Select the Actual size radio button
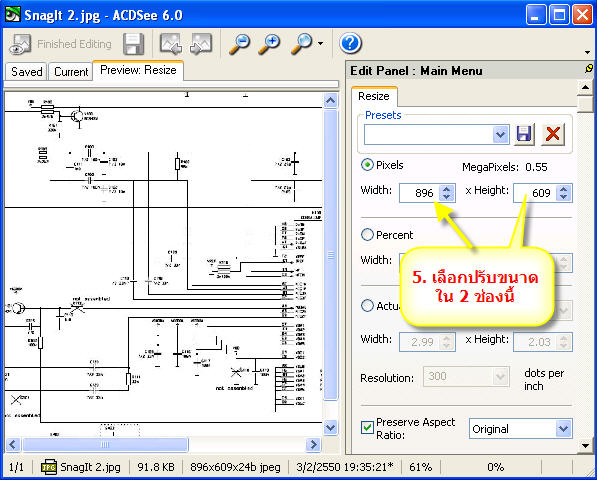 tap(367, 305)
